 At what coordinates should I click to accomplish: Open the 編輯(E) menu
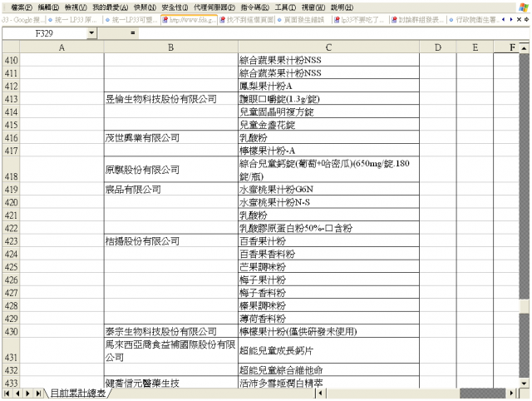(48, 7)
